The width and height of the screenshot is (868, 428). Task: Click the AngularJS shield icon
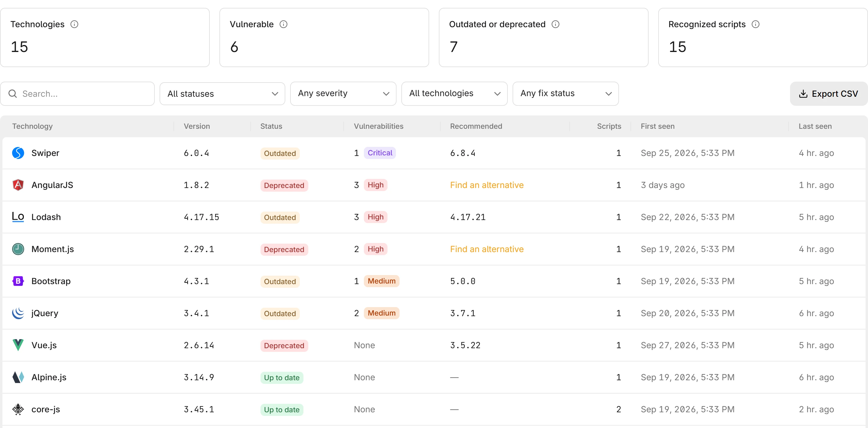point(18,185)
